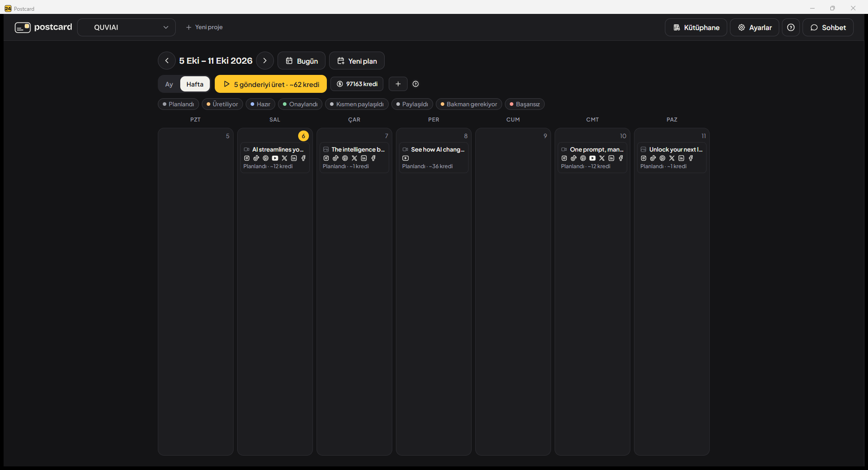The height and width of the screenshot is (470, 868).
Task: Start generating 5 posts with yellow button
Action: (x=271, y=84)
